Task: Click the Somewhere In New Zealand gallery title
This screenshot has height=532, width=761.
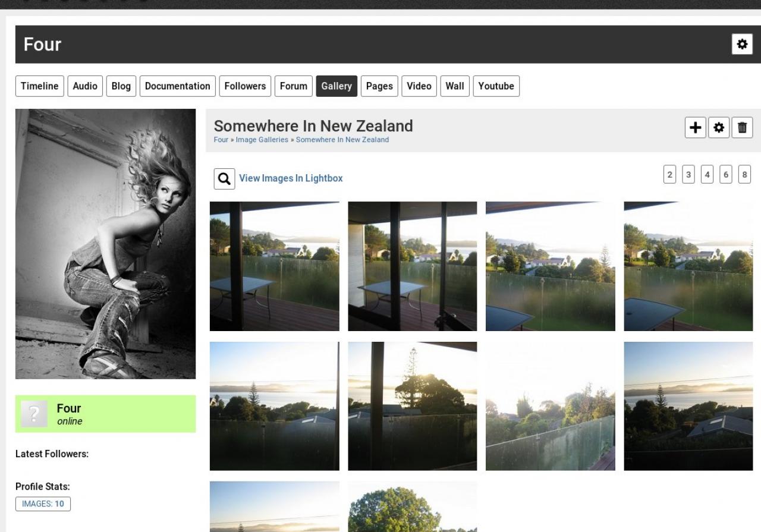Action: (x=313, y=126)
